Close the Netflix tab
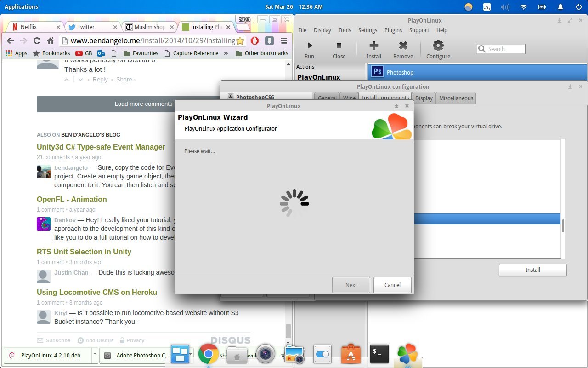The image size is (588, 368). point(58,27)
